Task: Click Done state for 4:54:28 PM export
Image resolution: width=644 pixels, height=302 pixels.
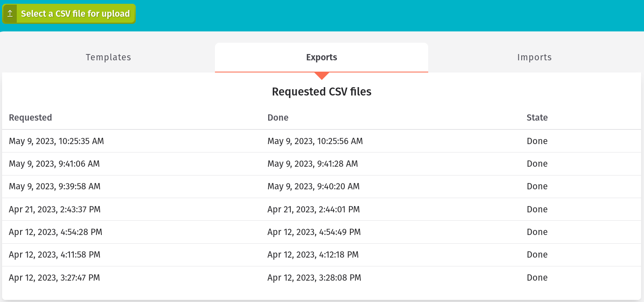Action: (x=537, y=232)
